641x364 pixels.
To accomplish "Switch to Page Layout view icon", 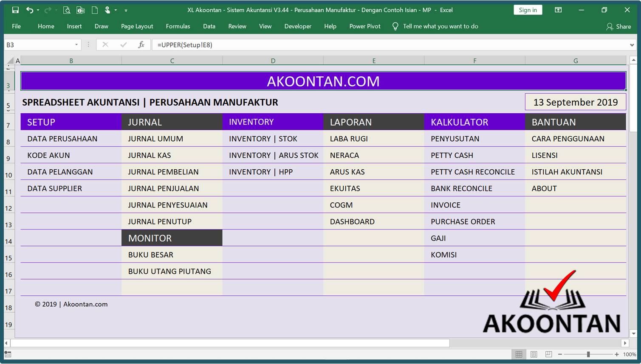I will point(534,354).
